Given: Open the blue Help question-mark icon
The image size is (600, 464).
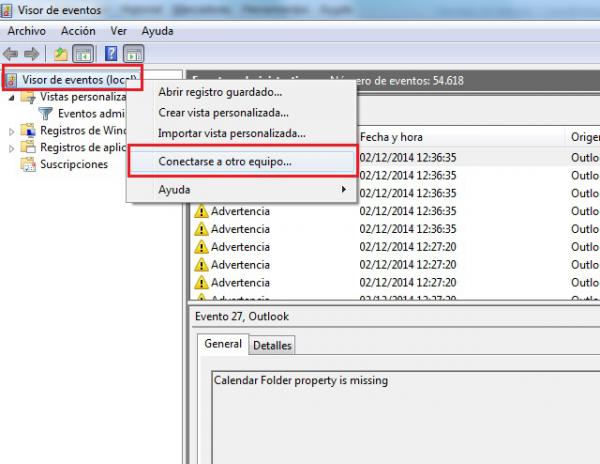Looking at the screenshot, I should (111, 54).
